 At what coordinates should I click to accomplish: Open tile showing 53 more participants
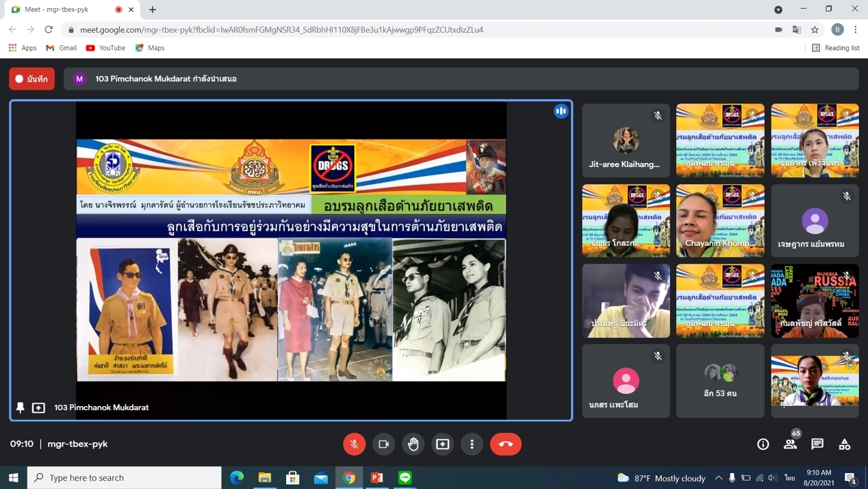click(720, 381)
